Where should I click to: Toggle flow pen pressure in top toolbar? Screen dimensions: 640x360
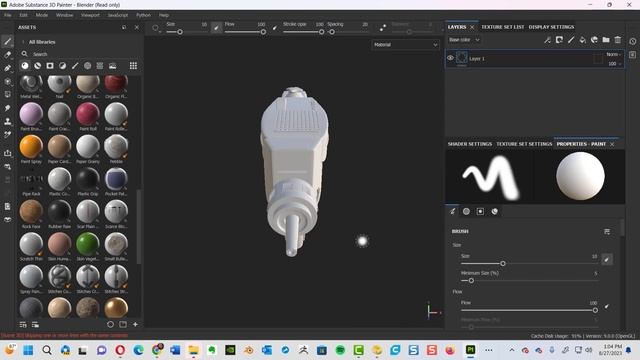tap(275, 28)
